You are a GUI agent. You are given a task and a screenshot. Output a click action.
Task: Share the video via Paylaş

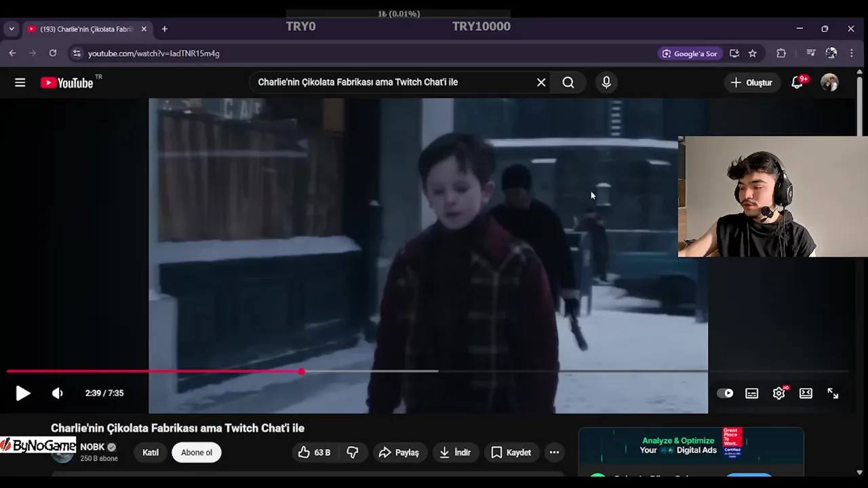tap(399, 452)
